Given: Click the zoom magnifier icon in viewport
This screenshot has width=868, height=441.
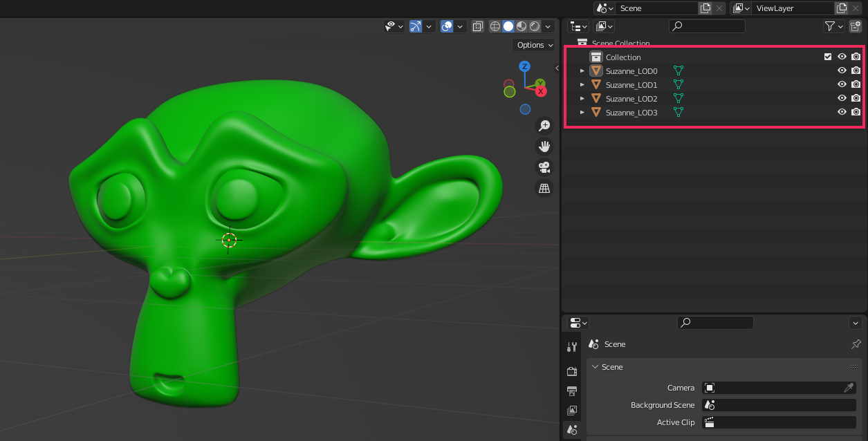Looking at the screenshot, I should tap(544, 126).
